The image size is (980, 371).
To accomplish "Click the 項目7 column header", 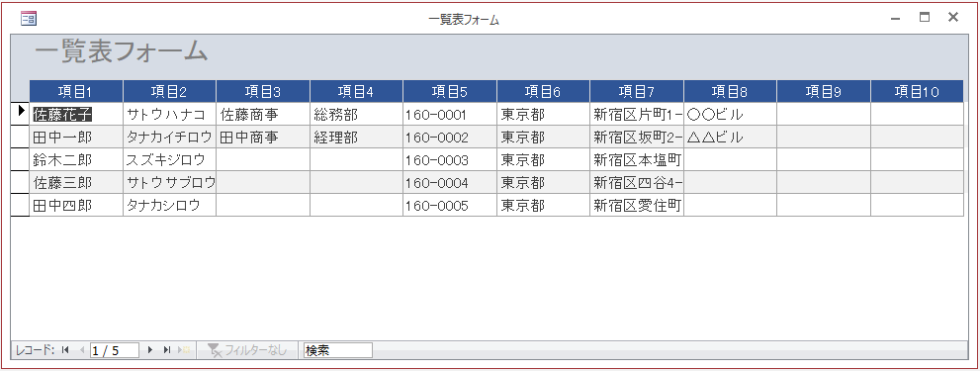I will [x=636, y=91].
